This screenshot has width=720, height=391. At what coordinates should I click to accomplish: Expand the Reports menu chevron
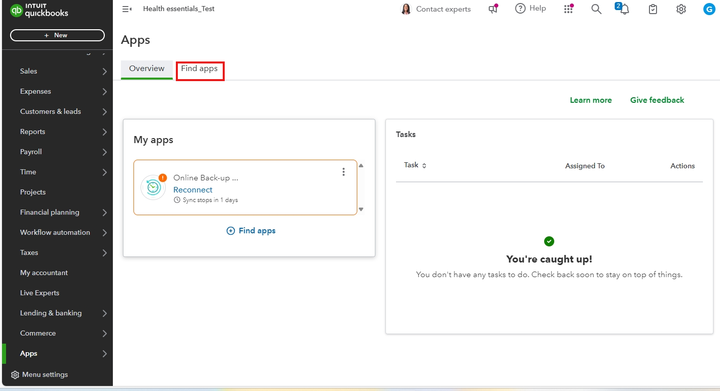[x=104, y=132]
